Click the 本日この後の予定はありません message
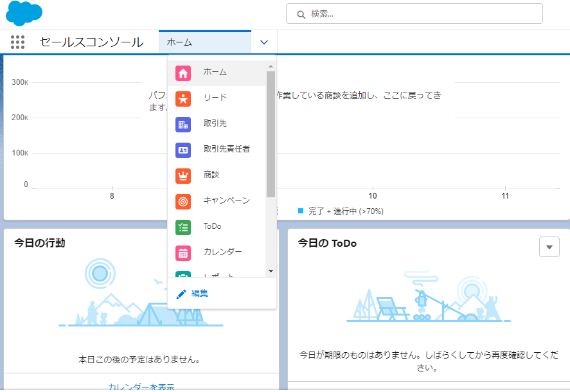This screenshot has height=392, width=570. coord(139,360)
